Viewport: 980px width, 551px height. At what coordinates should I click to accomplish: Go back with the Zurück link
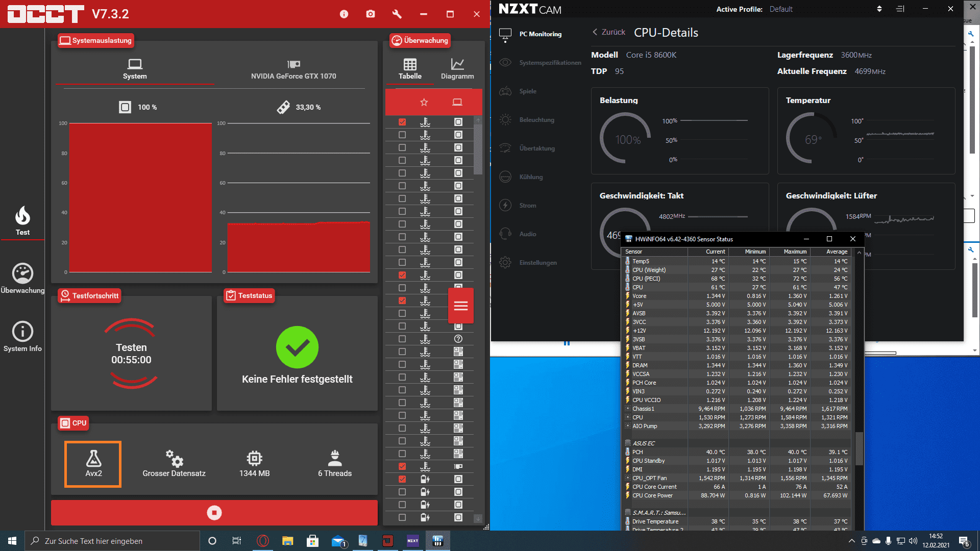tap(608, 32)
